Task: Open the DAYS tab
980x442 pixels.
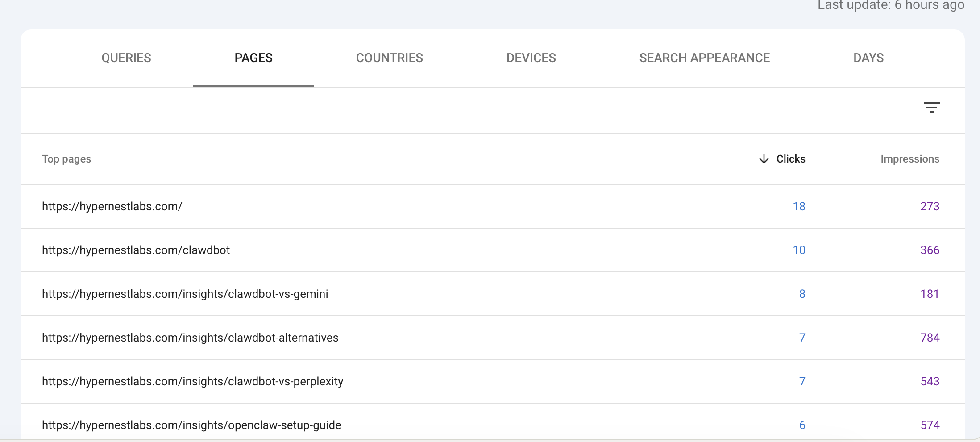Action: tap(868, 58)
